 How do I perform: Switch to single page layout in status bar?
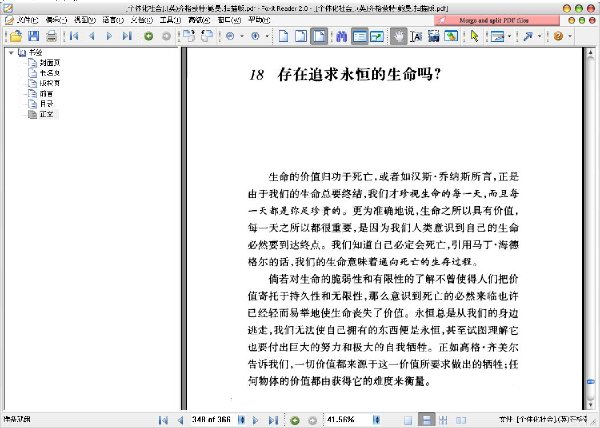click(408, 420)
